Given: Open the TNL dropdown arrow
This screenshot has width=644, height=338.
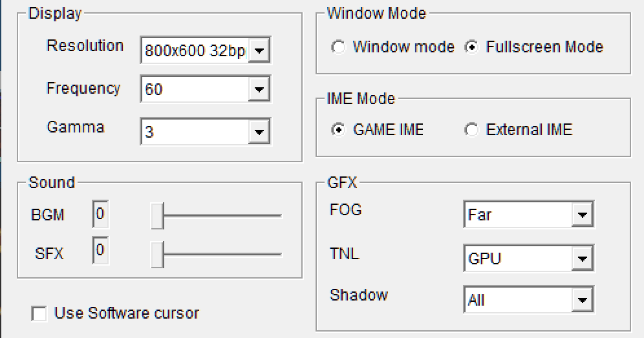Looking at the screenshot, I should [582, 259].
